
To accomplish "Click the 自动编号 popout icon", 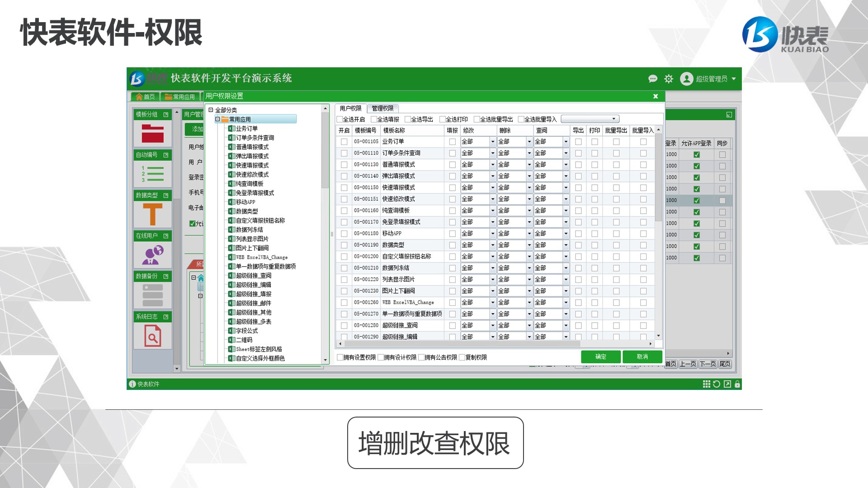I will [166, 155].
